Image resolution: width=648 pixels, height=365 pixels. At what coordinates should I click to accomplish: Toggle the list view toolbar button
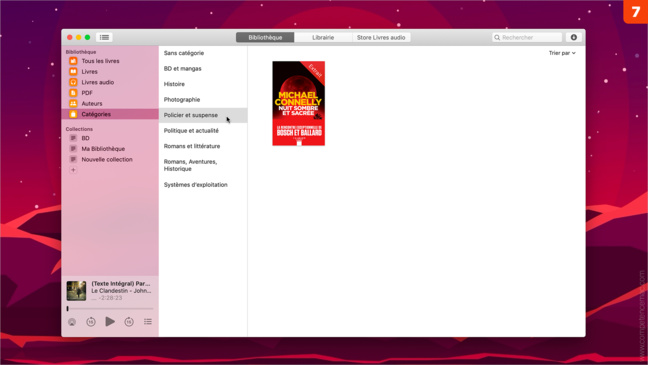[104, 37]
